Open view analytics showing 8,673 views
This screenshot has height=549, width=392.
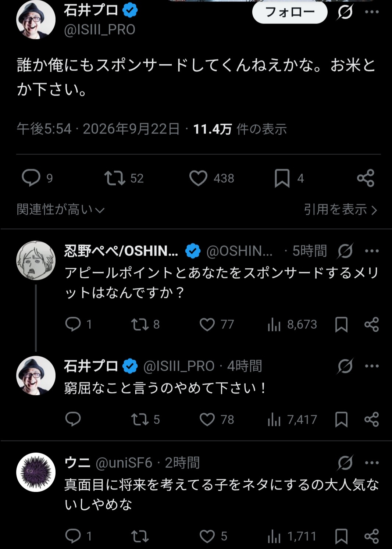[x=292, y=324]
